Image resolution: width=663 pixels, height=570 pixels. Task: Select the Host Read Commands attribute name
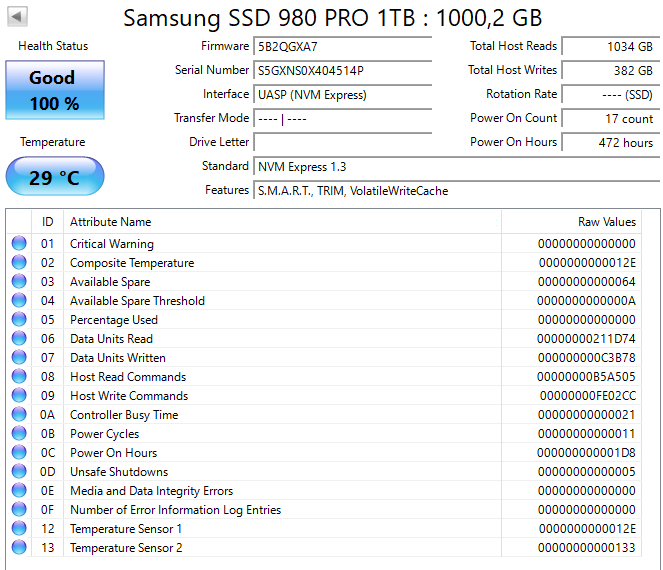point(128,377)
